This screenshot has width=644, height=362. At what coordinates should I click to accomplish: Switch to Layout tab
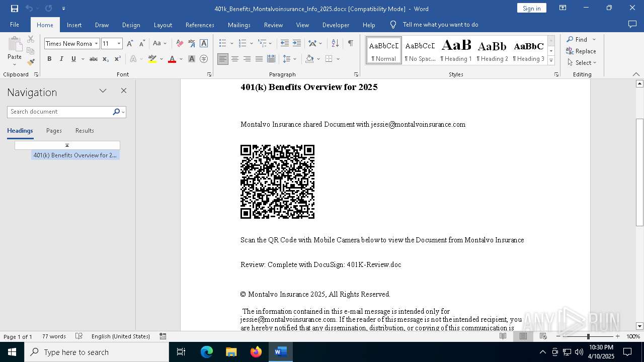point(163,25)
